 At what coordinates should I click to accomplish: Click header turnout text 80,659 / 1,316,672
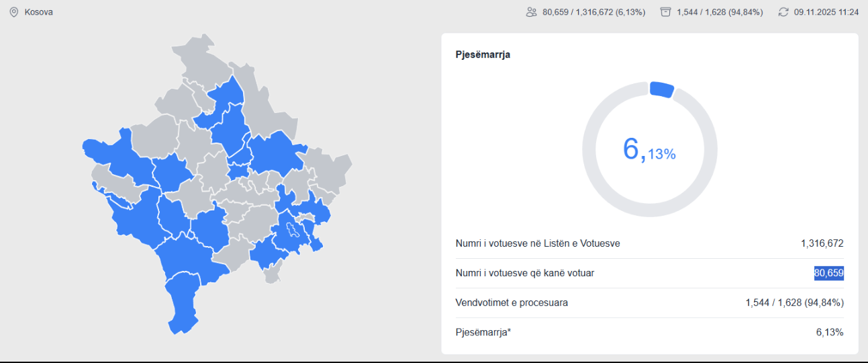593,12
